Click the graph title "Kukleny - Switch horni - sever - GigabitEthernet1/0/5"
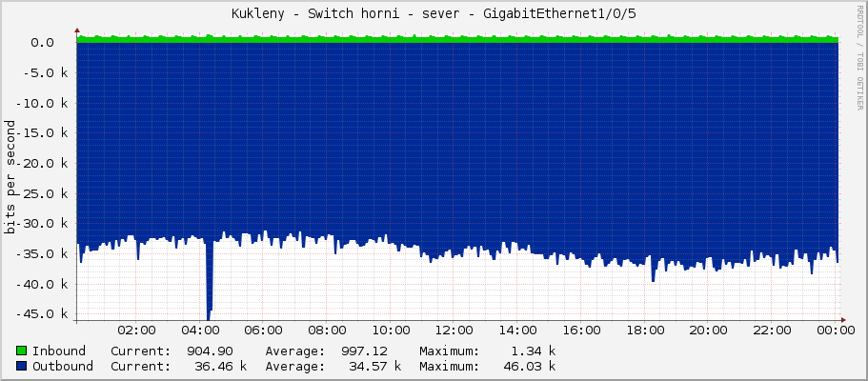The image size is (868, 381). tap(434, 14)
